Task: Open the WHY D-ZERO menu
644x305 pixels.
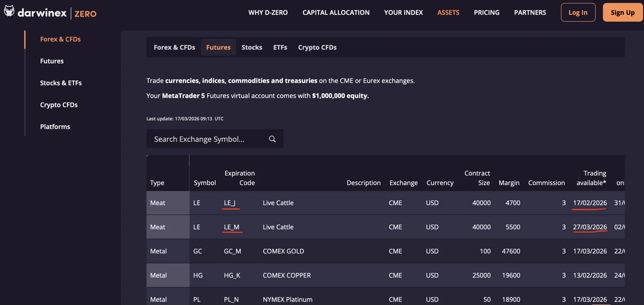Action: tap(268, 13)
